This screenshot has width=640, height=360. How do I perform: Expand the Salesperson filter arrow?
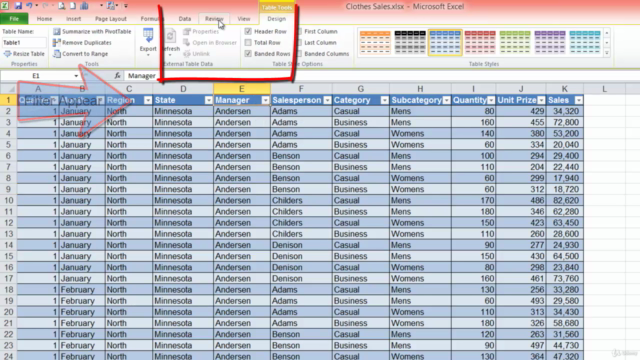(327, 100)
